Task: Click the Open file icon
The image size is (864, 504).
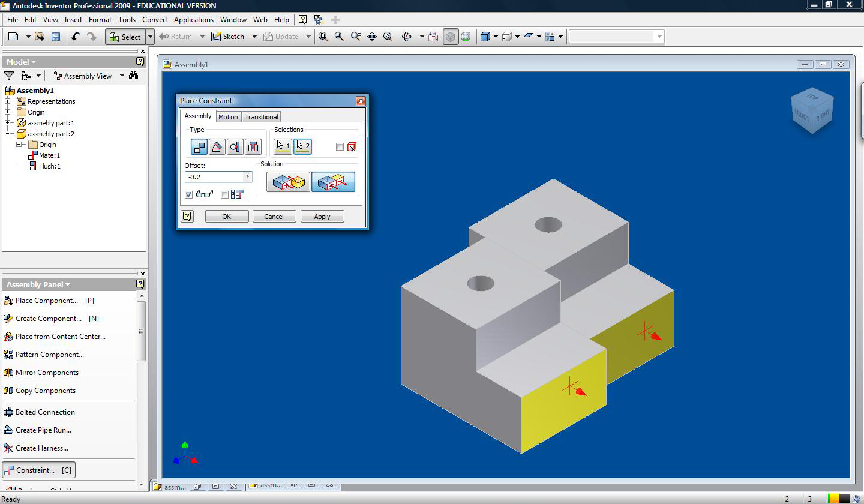Action: coord(40,37)
